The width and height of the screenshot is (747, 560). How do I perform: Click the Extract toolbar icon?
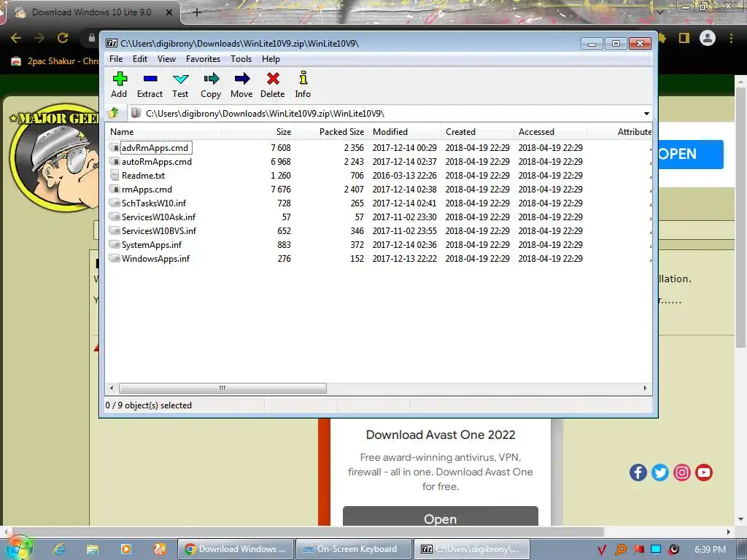coord(150,79)
